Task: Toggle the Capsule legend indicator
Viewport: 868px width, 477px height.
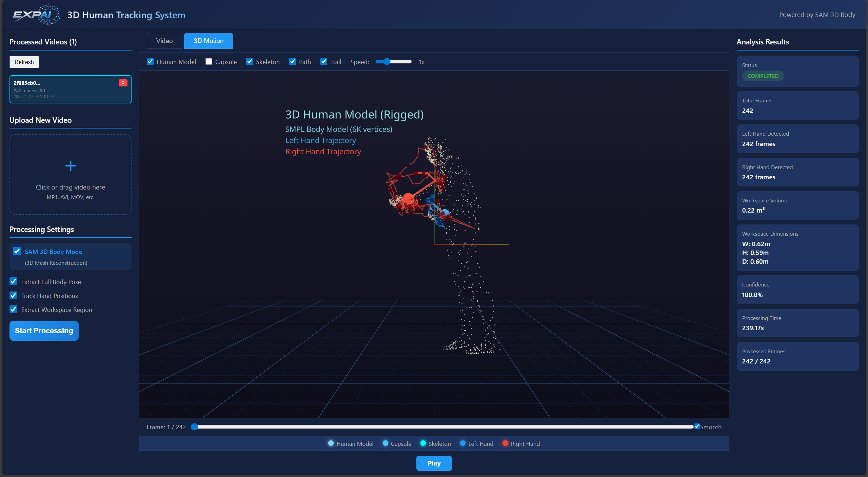Action: coord(385,443)
